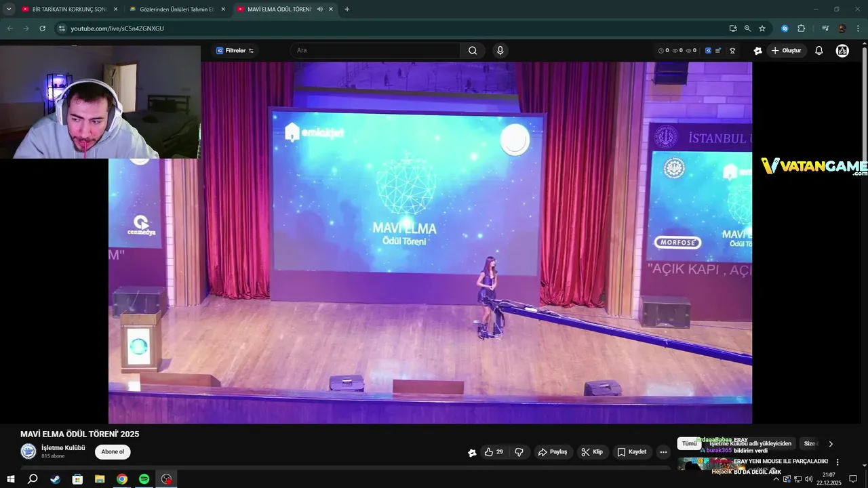The width and height of the screenshot is (868, 488).
Task: Open the Chrome profile avatar
Action: (x=842, y=28)
